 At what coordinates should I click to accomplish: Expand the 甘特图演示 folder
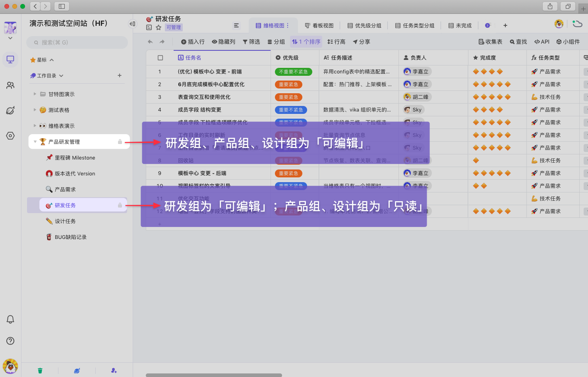[x=35, y=94]
